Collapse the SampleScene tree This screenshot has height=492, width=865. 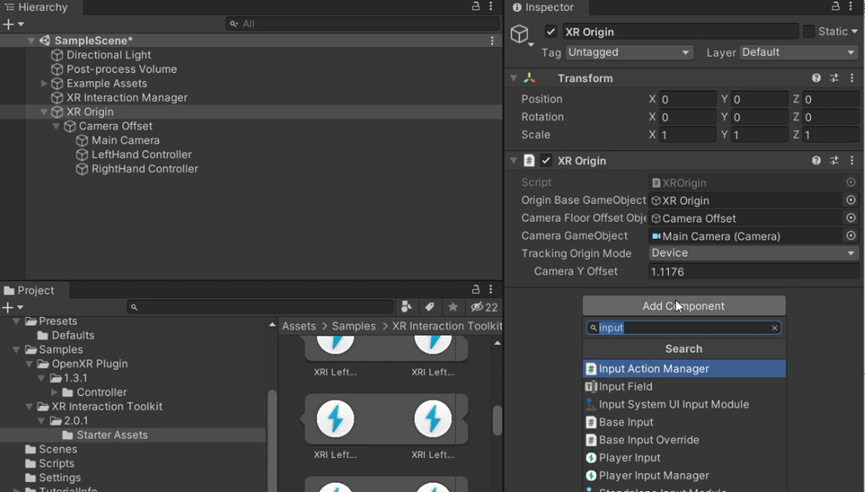click(31, 40)
